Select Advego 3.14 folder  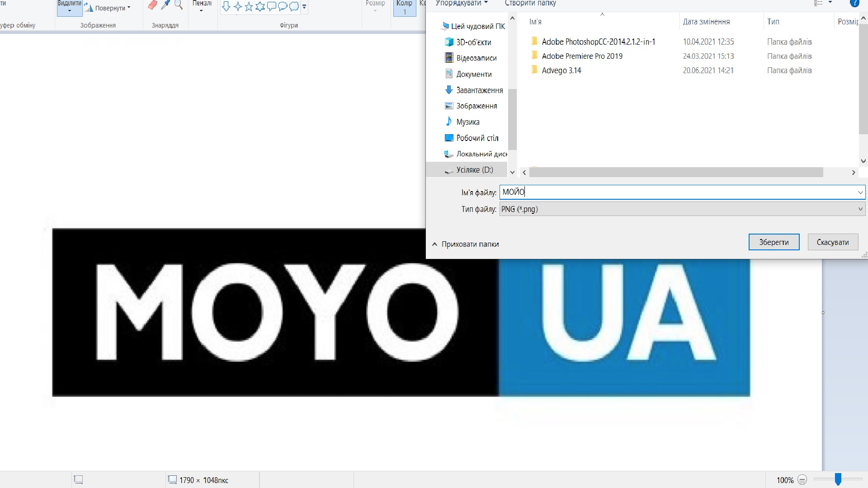click(x=561, y=70)
